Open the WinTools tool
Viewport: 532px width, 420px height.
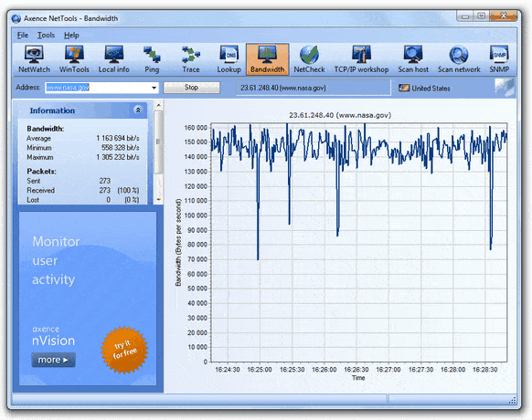[74, 59]
